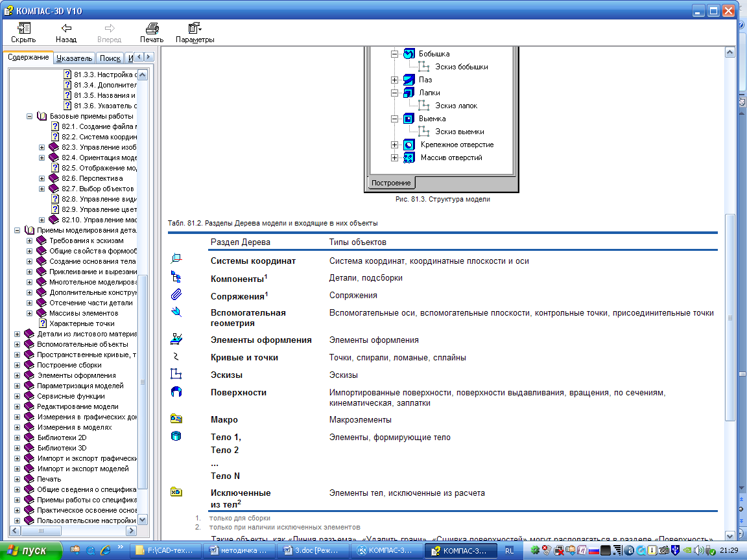Click the Крепежное отверстие icon in figure

tap(409, 145)
